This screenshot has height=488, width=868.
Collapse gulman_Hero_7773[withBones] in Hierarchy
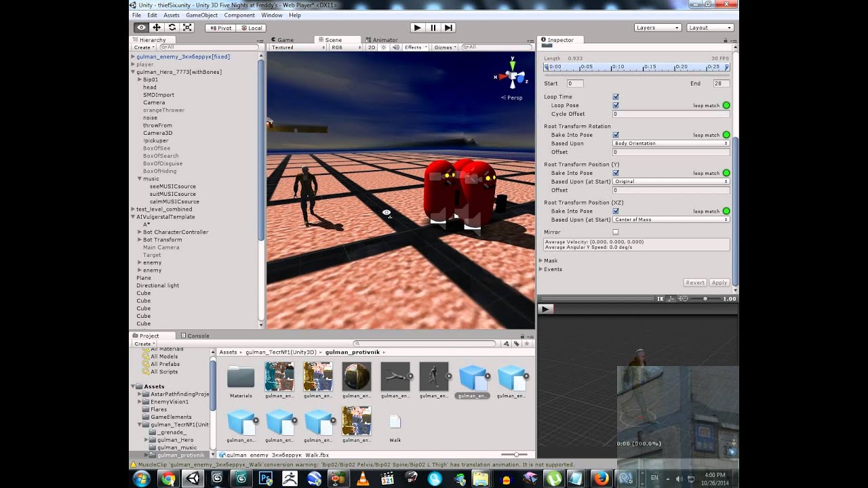click(133, 72)
